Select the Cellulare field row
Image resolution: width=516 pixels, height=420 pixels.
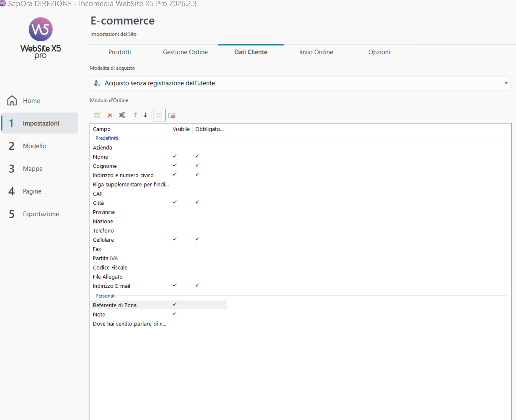pos(159,240)
